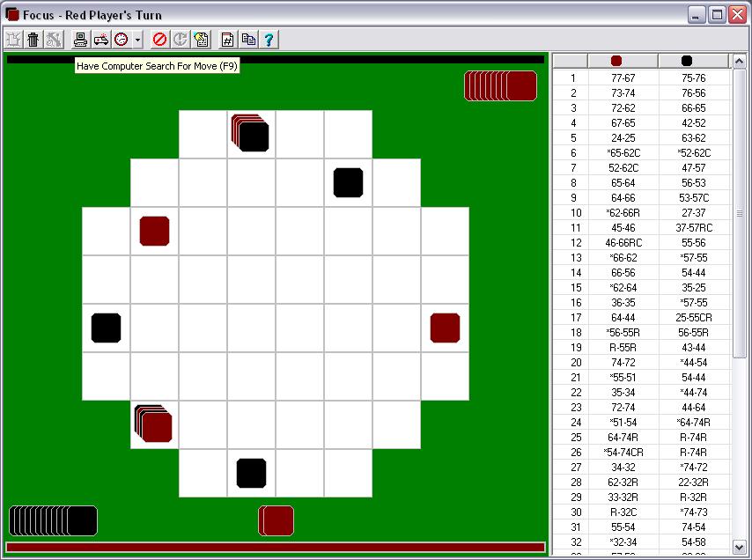The image size is (752, 560).
Task: Click the move list scroll up arrow
Action: pyautogui.click(x=739, y=61)
